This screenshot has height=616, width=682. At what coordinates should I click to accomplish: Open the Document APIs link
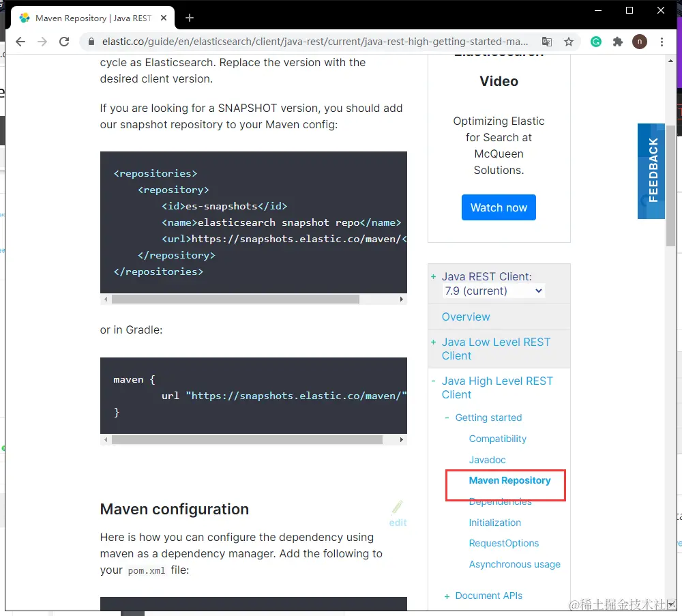click(488, 596)
